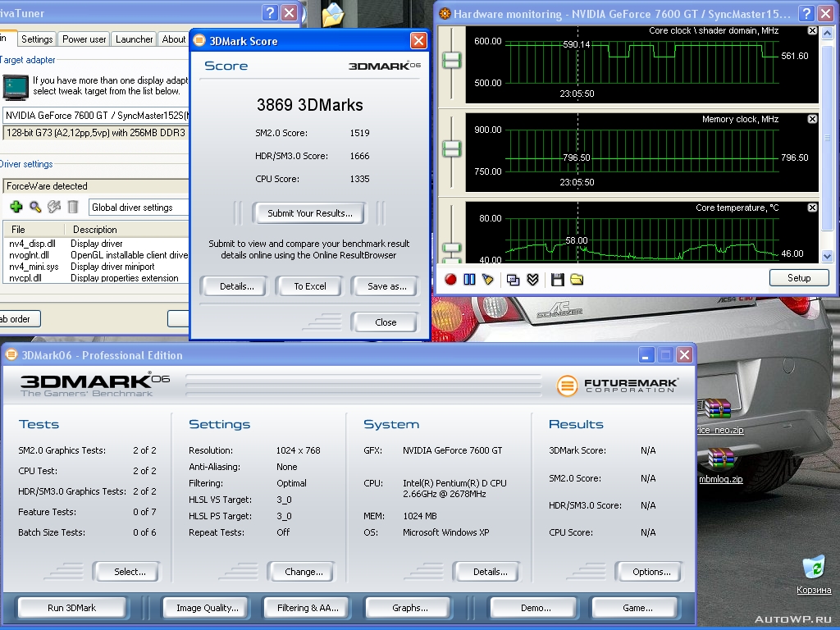Click the trash can icon in driver settings
Viewport: 840px width, 630px height.
click(x=73, y=207)
